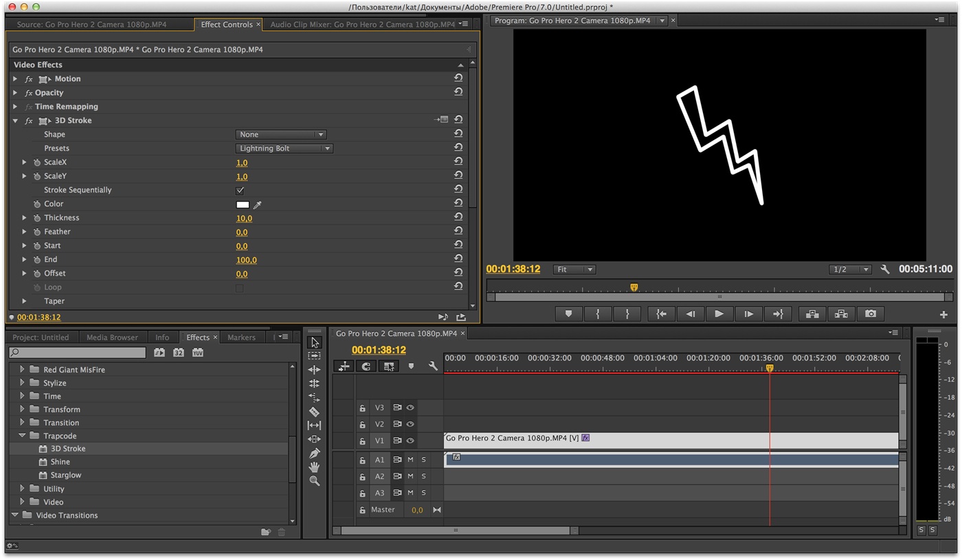Toggle Snap in timeline

click(x=366, y=366)
